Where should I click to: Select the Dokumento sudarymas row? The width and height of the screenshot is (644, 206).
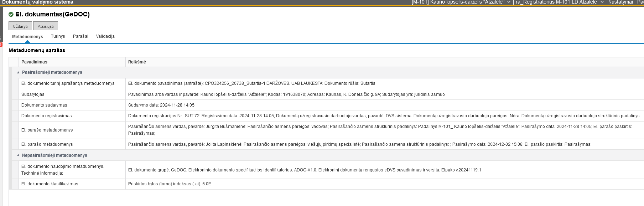point(44,105)
